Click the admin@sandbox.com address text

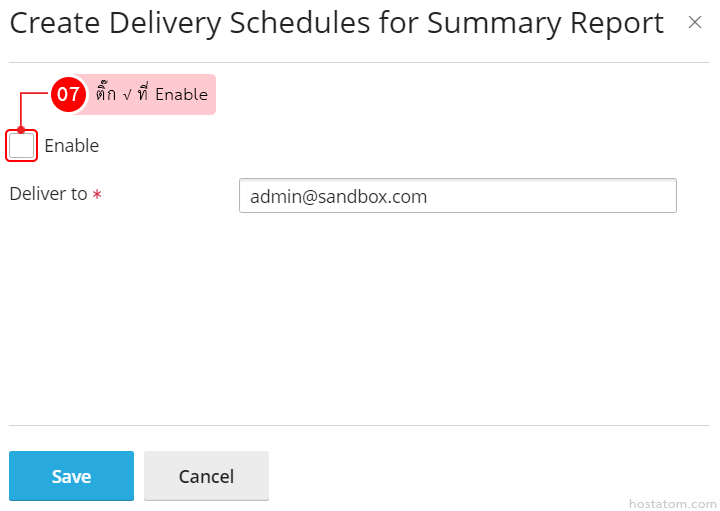click(338, 197)
